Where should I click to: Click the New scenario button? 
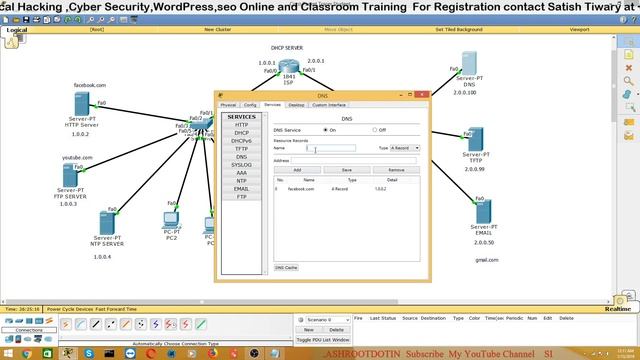coord(309,330)
